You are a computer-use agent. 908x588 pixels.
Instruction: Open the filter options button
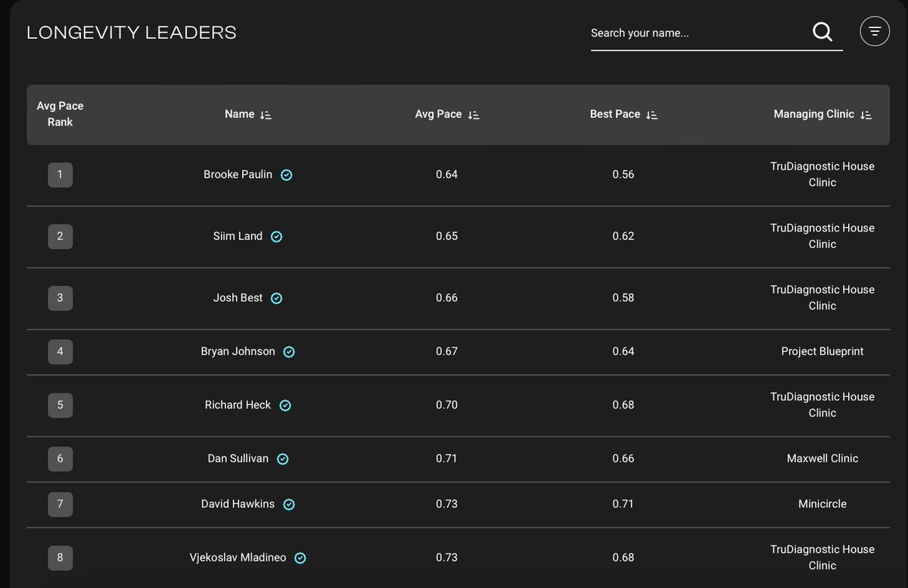pos(875,31)
